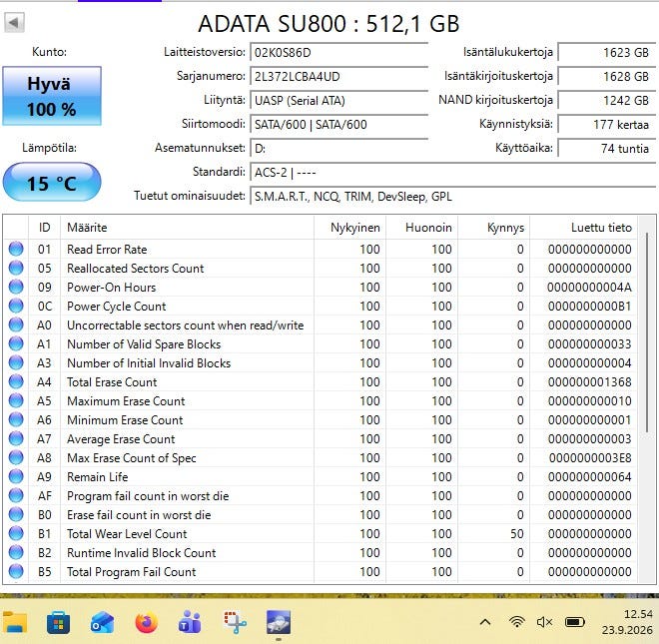This screenshot has height=644, width=659.
Task: Click the status circle of Reallocated Sectors Count
Action: point(16,268)
